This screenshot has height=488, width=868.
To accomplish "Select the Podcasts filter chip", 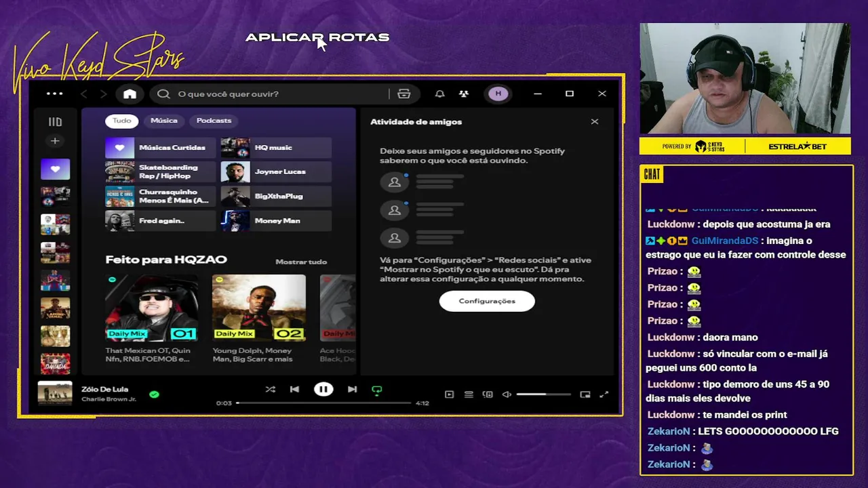I will [x=214, y=121].
